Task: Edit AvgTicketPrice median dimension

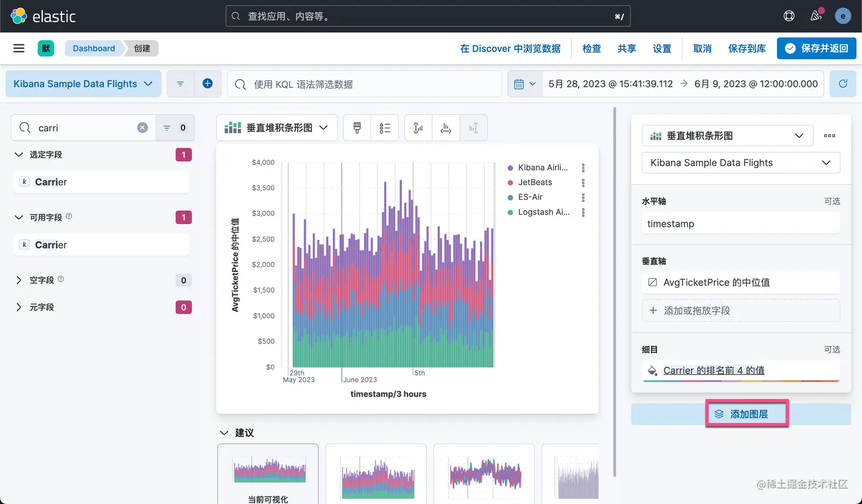Action: [741, 282]
